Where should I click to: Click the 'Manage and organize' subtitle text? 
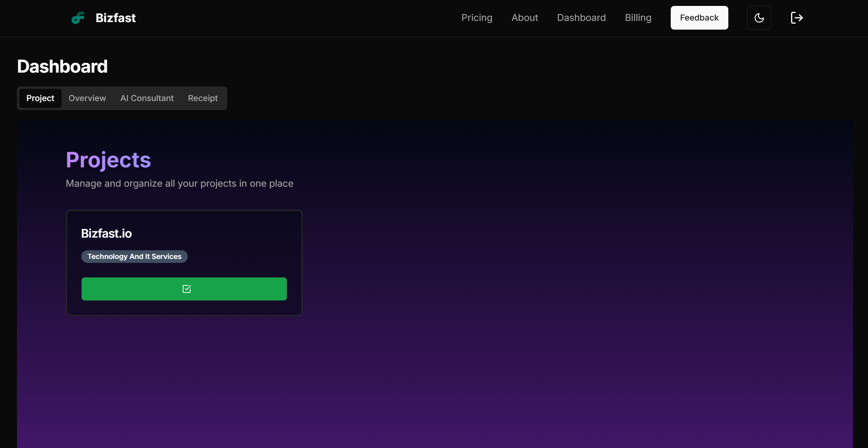point(179,184)
